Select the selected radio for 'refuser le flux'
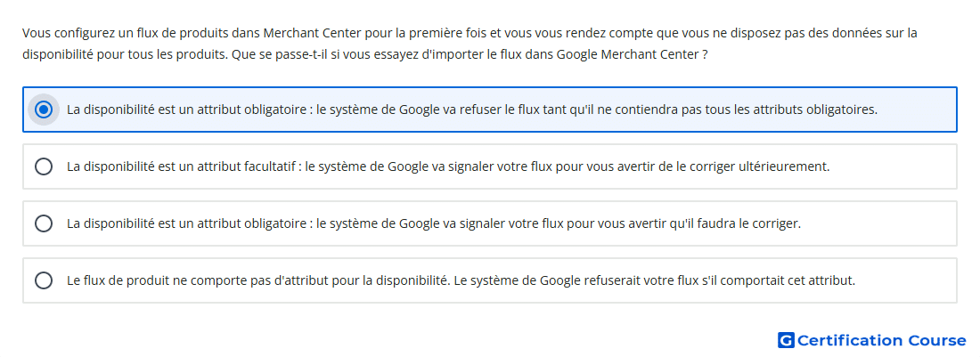 43,110
